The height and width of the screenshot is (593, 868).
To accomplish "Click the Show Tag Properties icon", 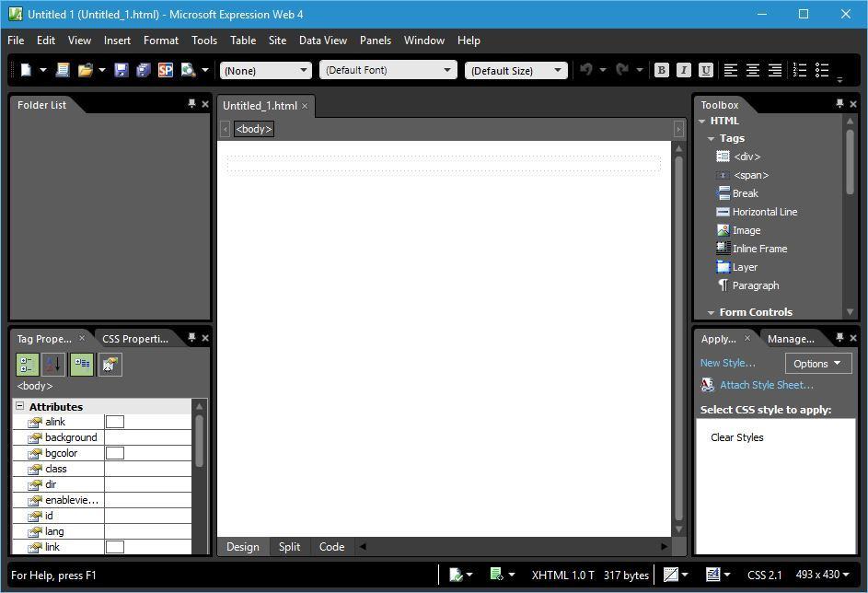I will click(x=110, y=365).
